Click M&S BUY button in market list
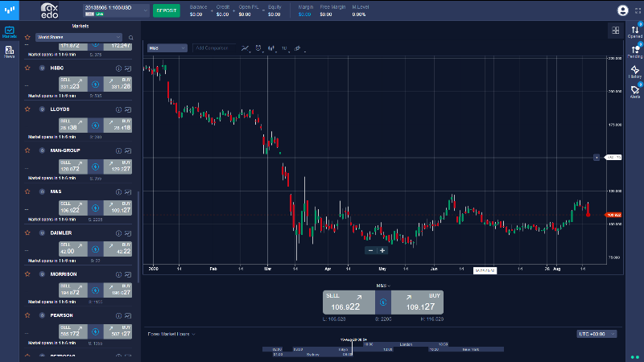 pyautogui.click(x=118, y=208)
